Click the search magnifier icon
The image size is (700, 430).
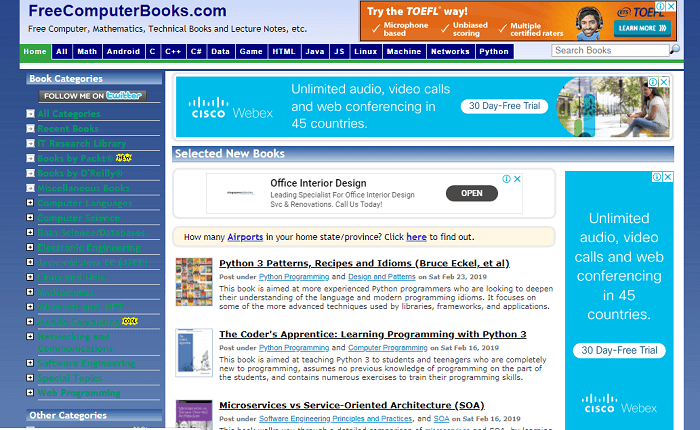(675, 49)
